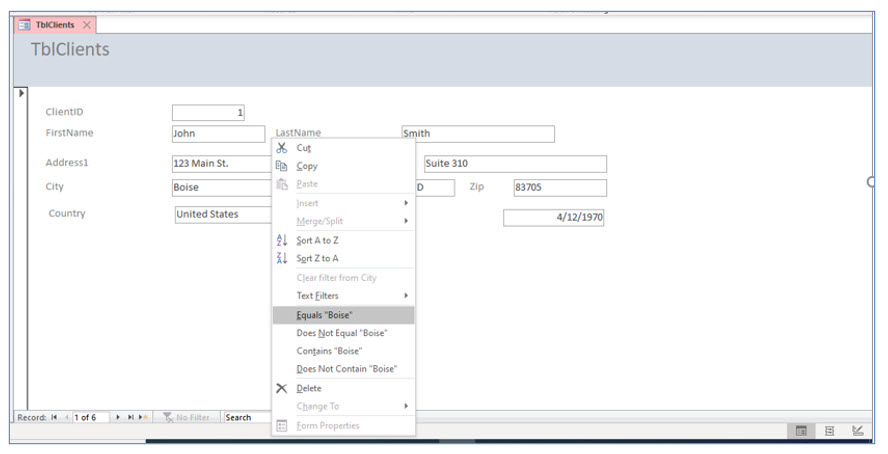Expand the Change To submenu arrow
The image size is (888, 454).
(x=406, y=406)
